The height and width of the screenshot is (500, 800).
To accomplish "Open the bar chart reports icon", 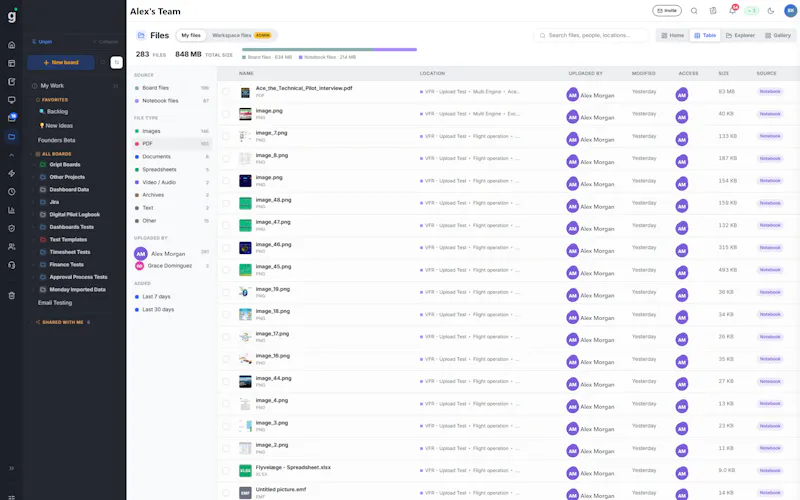I will [11, 210].
